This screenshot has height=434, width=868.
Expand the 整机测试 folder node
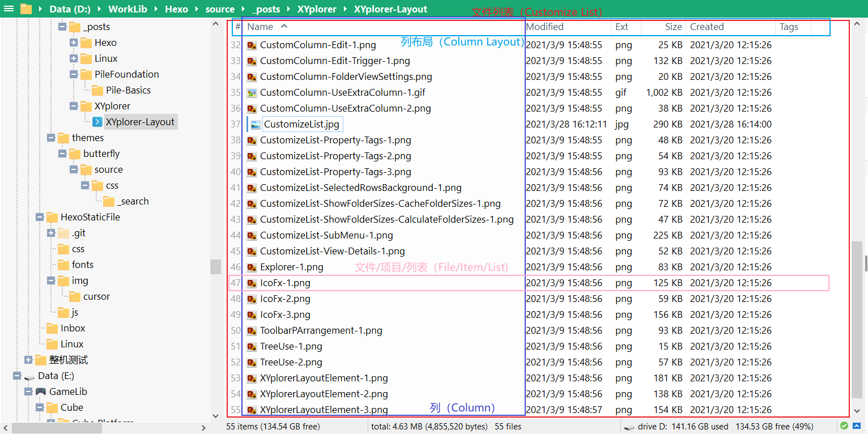[27, 360]
